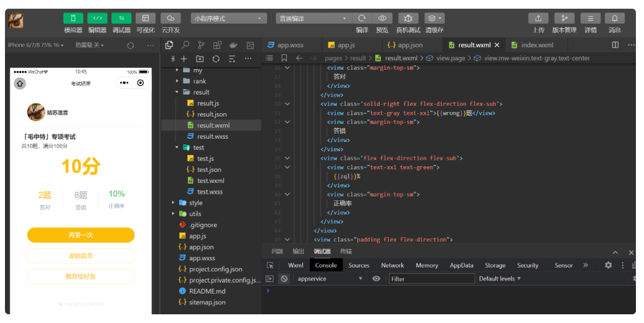Open the visualization (可视化) tool

click(146, 18)
